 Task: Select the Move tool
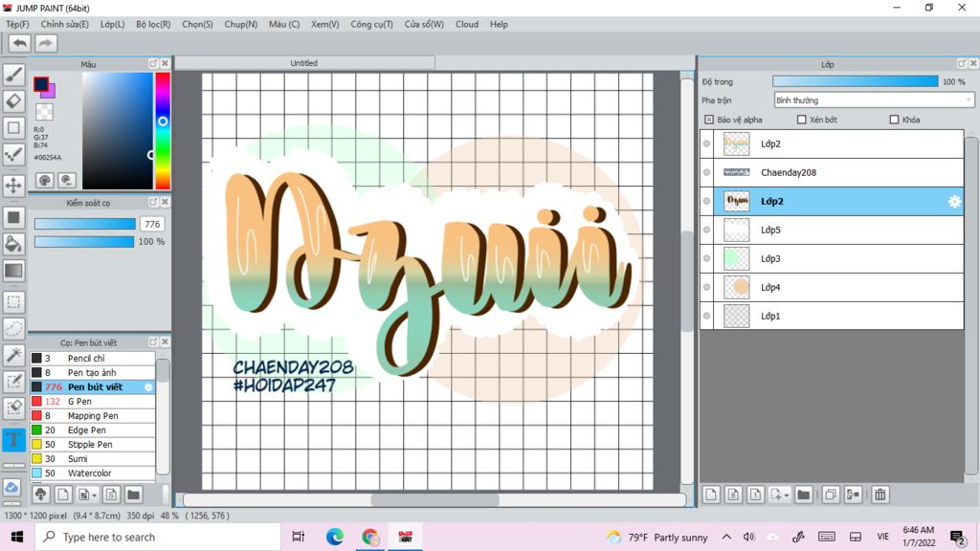(x=13, y=186)
